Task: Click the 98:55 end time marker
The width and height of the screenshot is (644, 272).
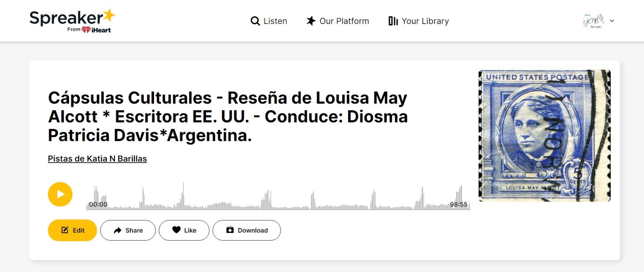Action: (x=458, y=204)
